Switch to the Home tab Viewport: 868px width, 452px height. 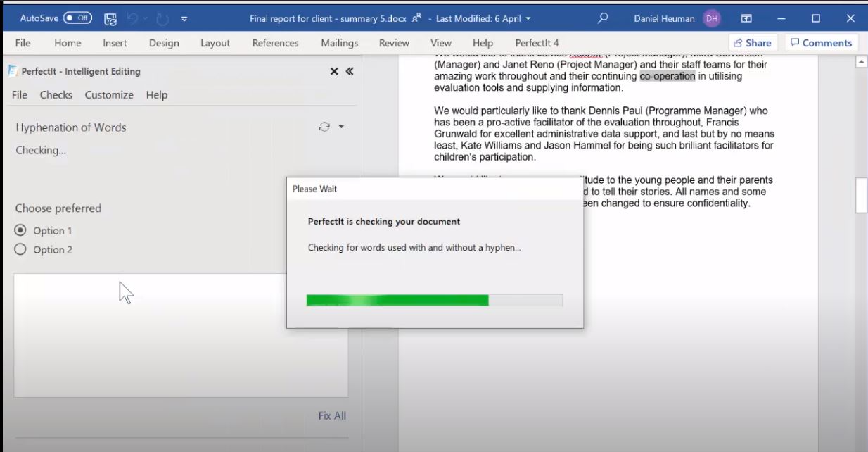point(68,43)
